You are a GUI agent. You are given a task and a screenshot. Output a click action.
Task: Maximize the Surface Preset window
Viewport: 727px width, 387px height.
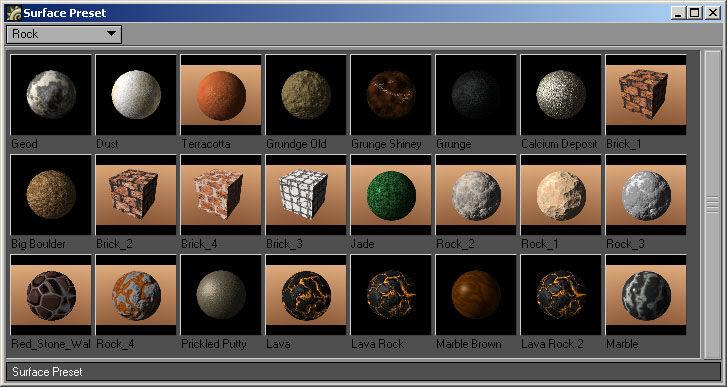pyautogui.click(x=695, y=13)
